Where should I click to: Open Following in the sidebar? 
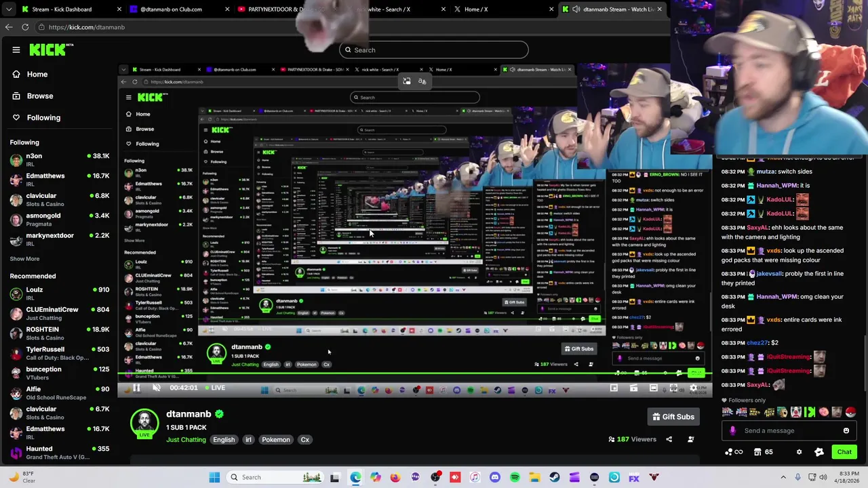pos(37,117)
